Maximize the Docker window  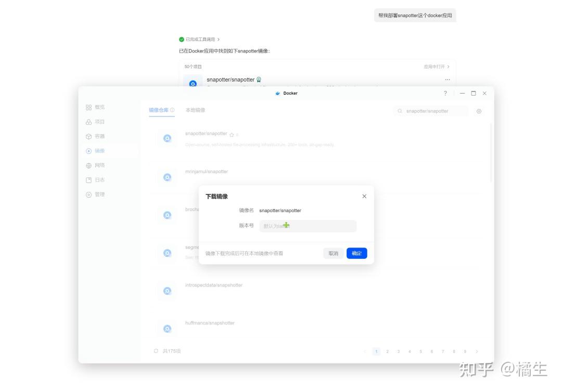pyautogui.click(x=474, y=93)
